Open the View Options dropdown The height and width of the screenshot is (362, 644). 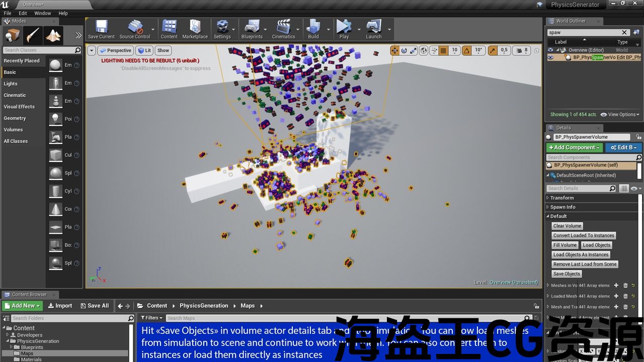pos(620,115)
